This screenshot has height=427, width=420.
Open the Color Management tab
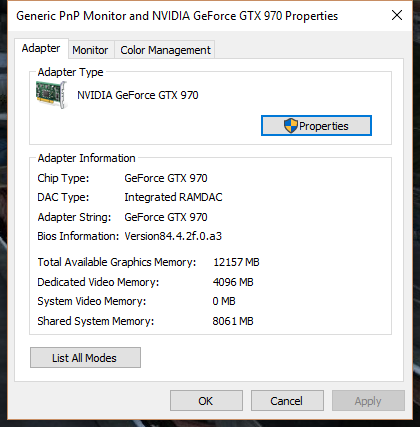(x=165, y=50)
